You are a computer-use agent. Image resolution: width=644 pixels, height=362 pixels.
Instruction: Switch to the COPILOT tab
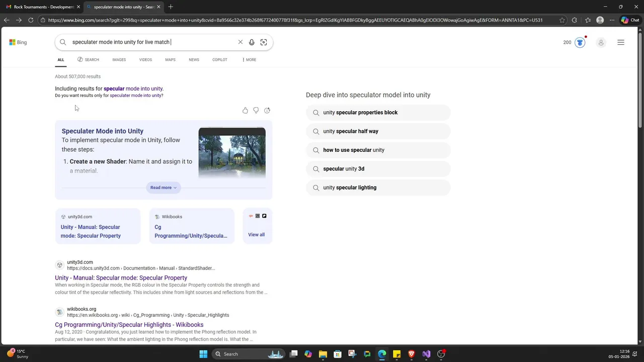220,60
